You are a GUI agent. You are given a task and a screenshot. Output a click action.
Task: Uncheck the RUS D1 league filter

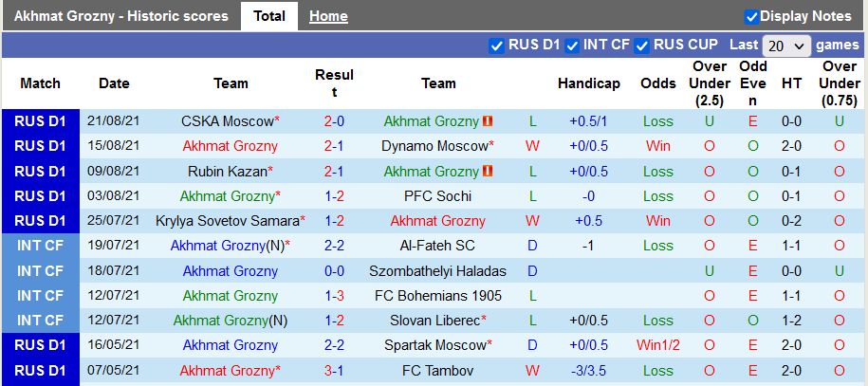tap(497, 46)
